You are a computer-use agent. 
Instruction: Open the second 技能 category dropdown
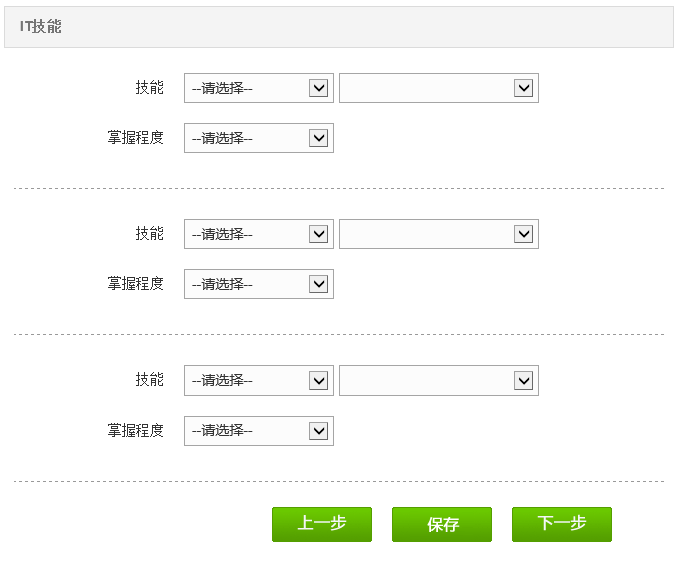point(259,234)
